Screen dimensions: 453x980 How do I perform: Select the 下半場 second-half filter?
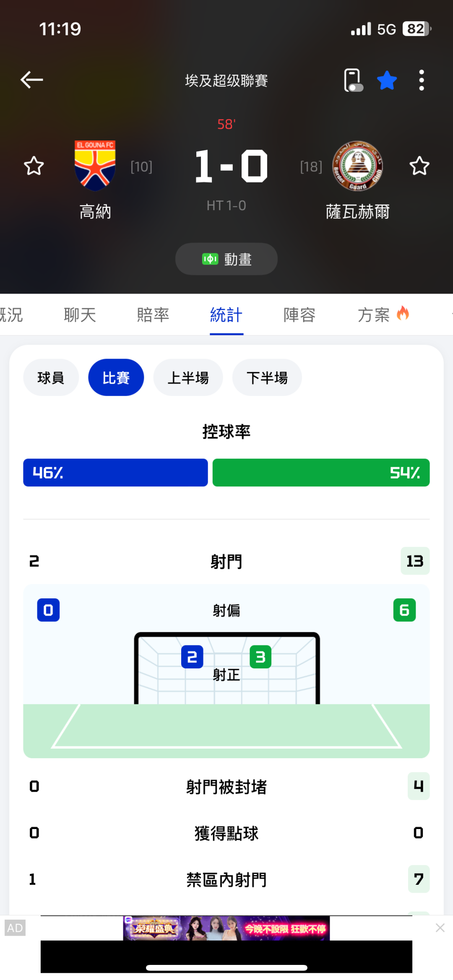(x=267, y=377)
